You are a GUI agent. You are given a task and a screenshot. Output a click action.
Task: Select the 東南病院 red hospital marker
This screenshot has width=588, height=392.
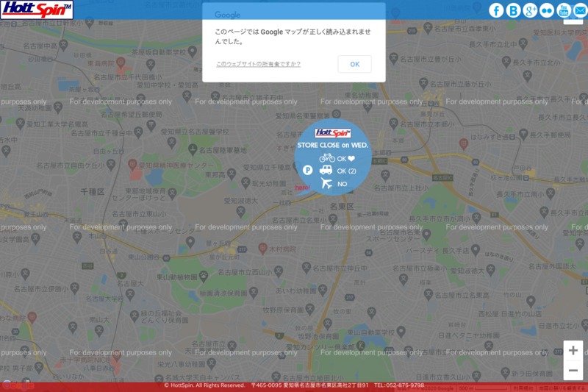click(x=121, y=63)
